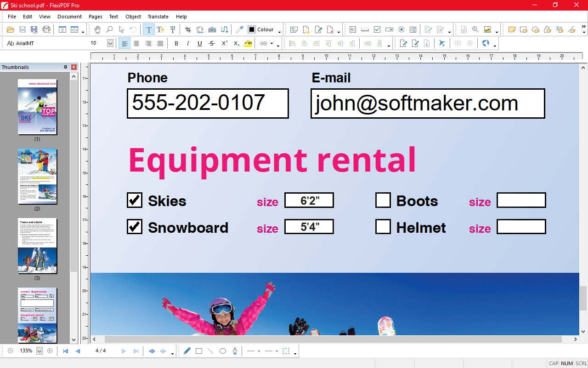
Task: Open the zoom level dropdown
Action: click(x=39, y=351)
